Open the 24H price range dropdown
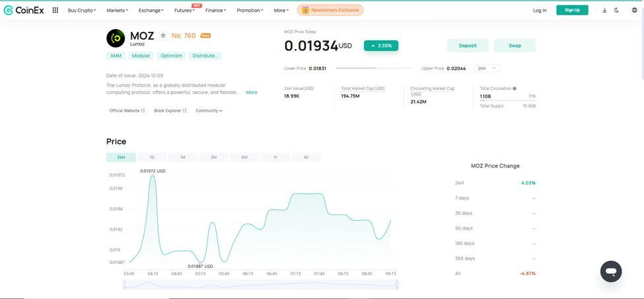Viewport: 644px width, 299px height. [x=487, y=68]
